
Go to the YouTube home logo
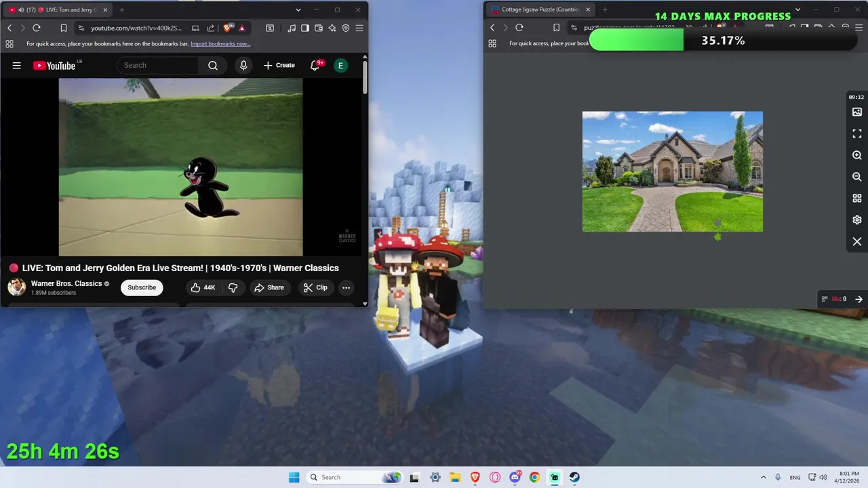(x=54, y=66)
